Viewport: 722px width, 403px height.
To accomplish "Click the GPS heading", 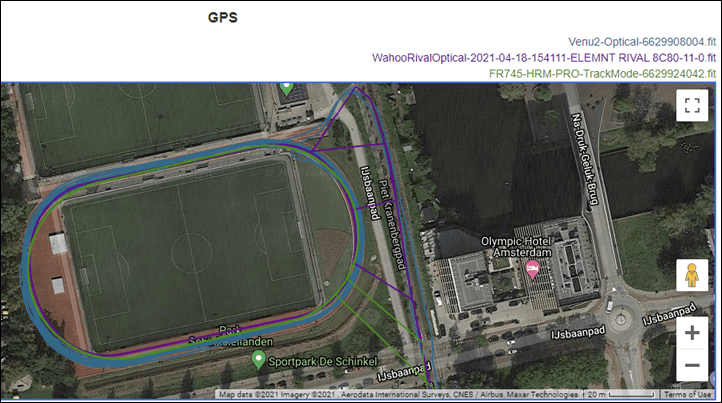I will click(x=223, y=18).
